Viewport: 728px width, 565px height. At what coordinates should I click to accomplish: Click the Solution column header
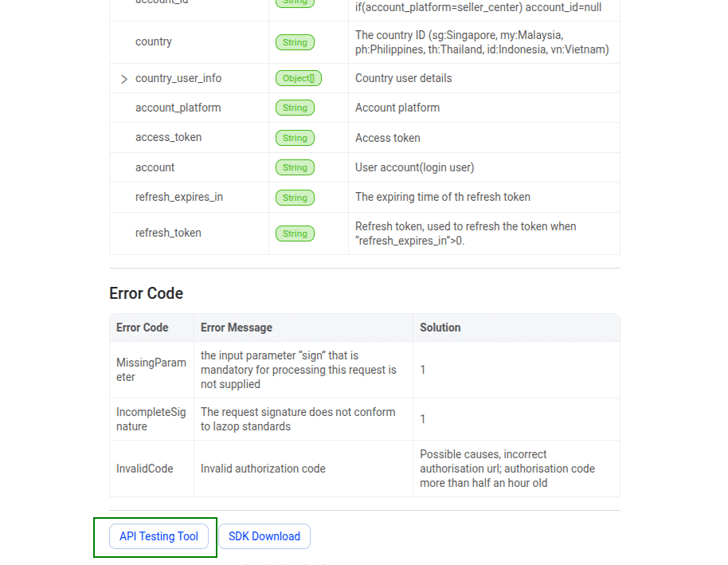(x=440, y=328)
